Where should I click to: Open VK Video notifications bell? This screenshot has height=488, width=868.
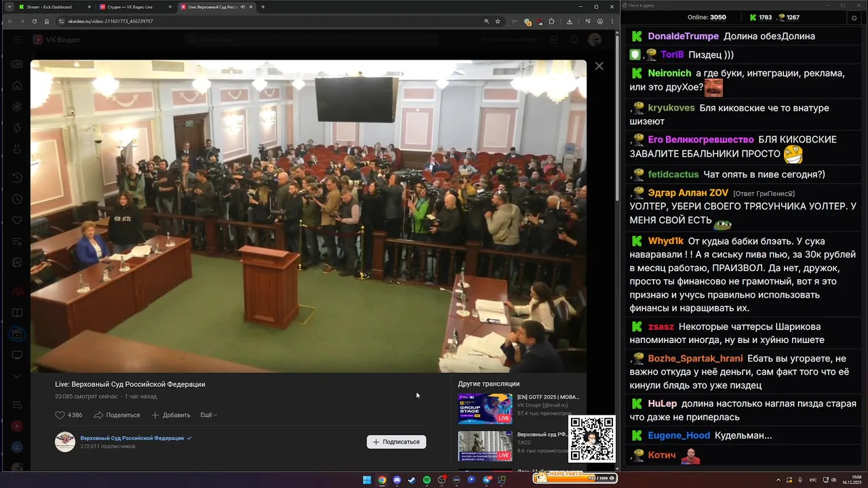coord(574,40)
